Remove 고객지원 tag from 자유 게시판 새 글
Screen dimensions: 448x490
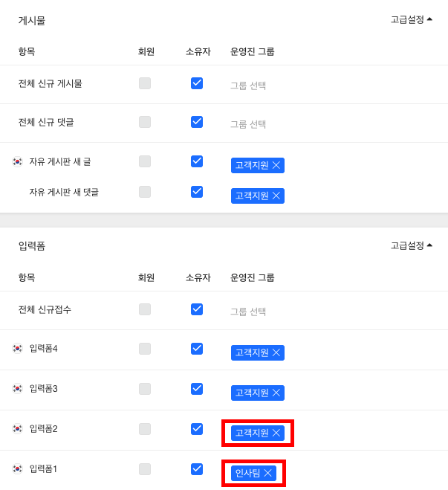pyautogui.click(x=276, y=165)
